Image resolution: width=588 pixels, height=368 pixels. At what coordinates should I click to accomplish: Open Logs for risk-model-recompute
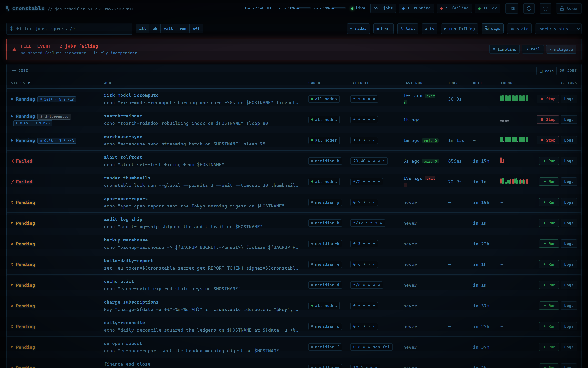(x=569, y=99)
